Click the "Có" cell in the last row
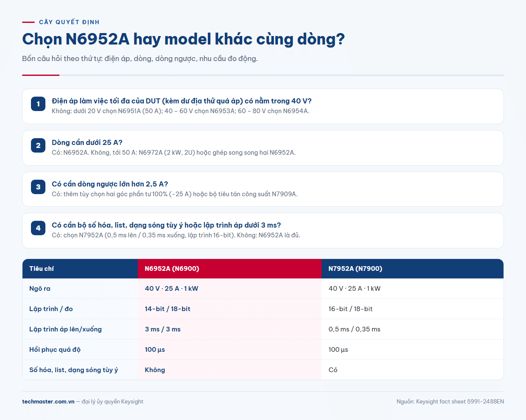 click(333, 370)
